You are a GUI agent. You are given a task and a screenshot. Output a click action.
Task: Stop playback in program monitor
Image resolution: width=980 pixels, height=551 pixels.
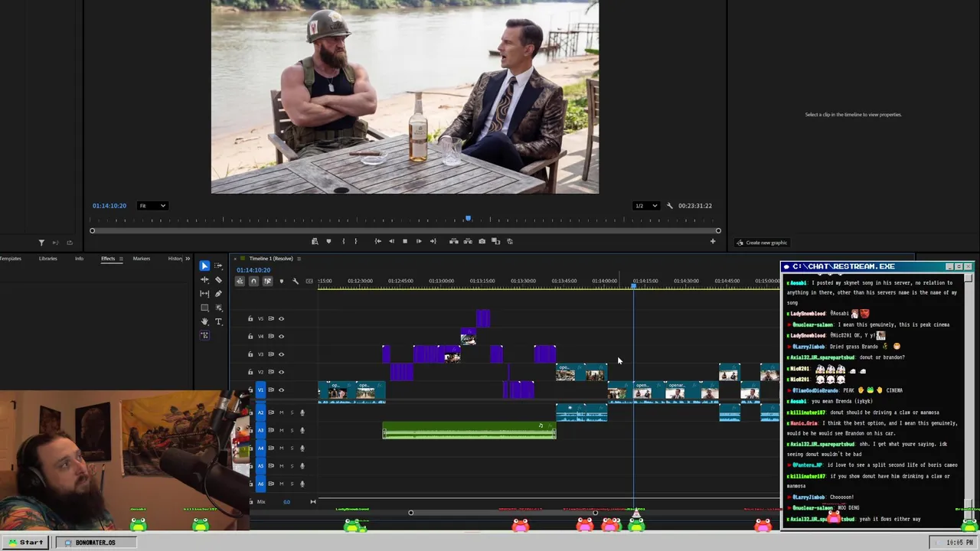405,241
